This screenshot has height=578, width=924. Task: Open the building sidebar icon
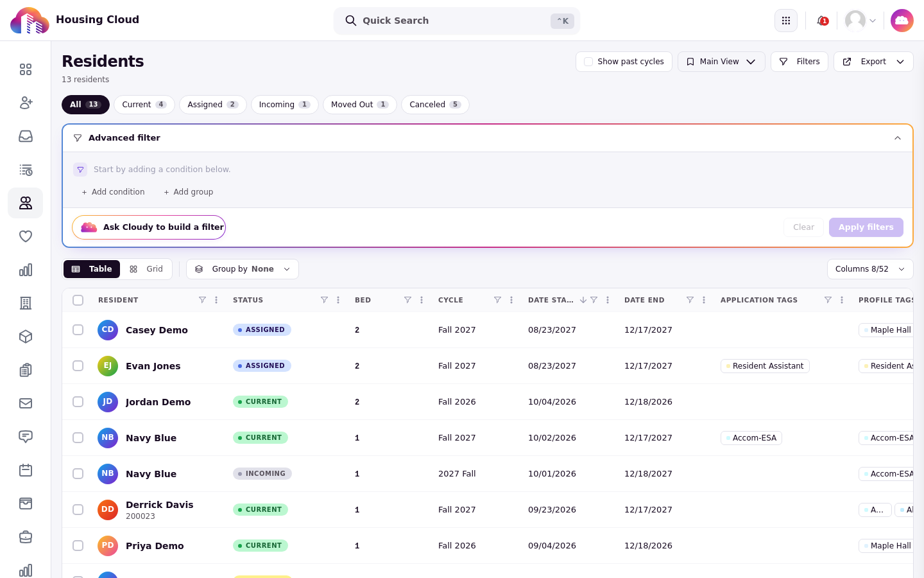point(26,303)
